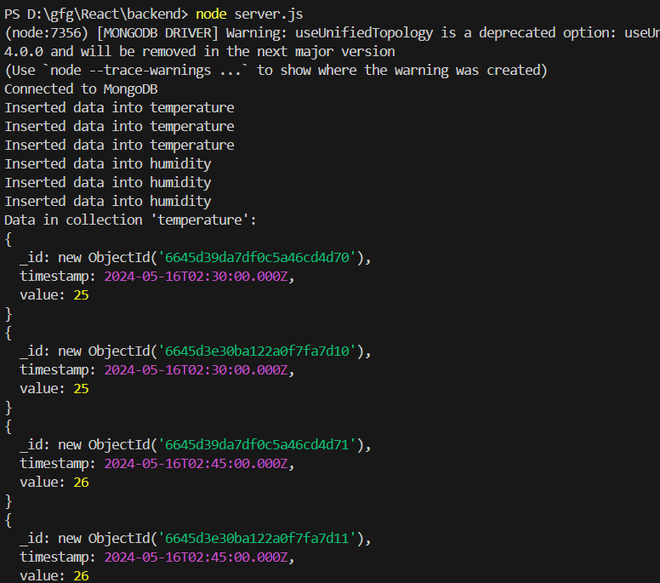The width and height of the screenshot is (660, 583).
Task: Click ObjectId '6645d39da7df0c5a46cd4d70'
Action: 257,257
